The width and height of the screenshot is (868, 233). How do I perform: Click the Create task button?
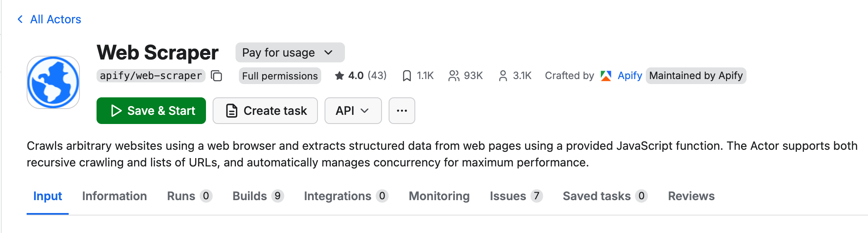pos(265,111)
